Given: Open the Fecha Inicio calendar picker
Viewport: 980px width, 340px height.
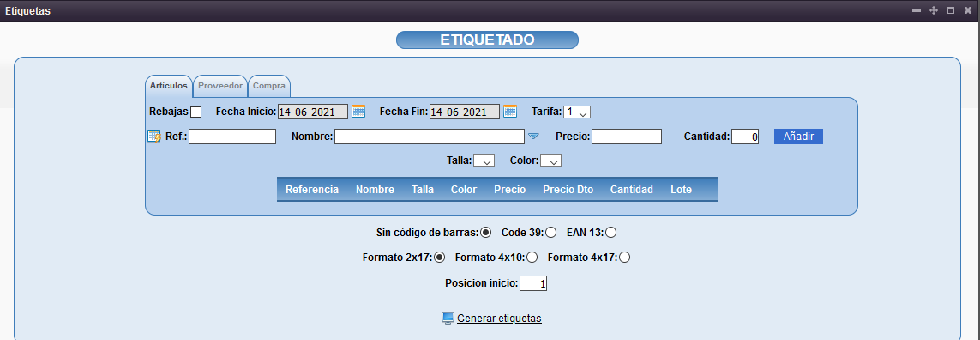Looking at the screenshot, I should pos(358,112).
